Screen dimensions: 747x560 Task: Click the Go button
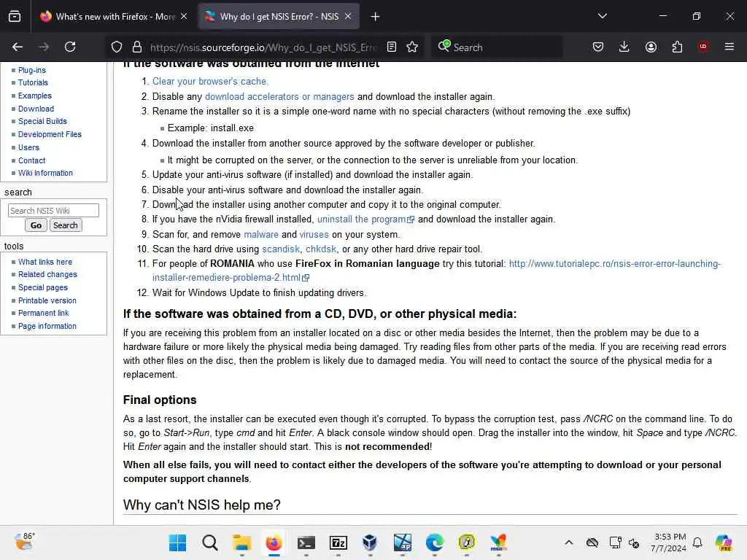pos(36,225)
